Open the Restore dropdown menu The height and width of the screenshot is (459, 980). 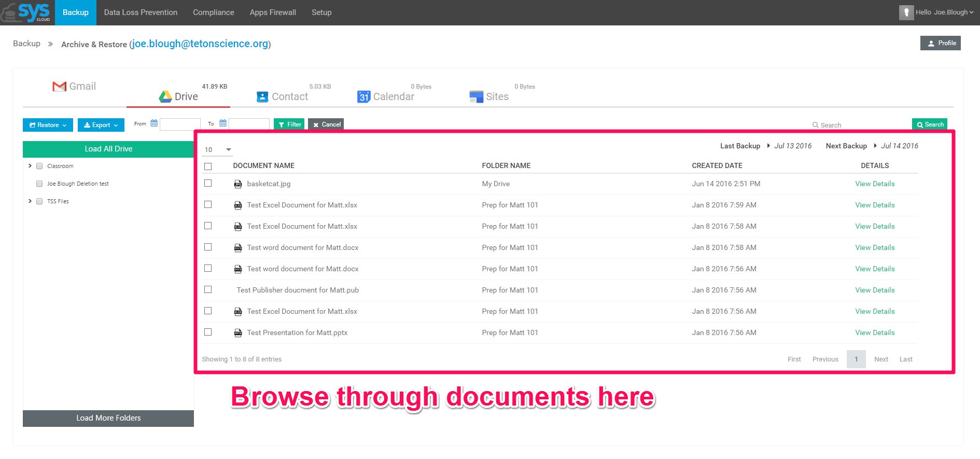(x=48, y=125)
